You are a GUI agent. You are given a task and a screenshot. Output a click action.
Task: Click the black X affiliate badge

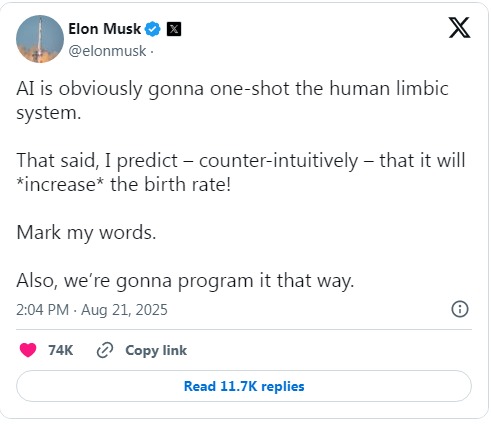[174, 29]
